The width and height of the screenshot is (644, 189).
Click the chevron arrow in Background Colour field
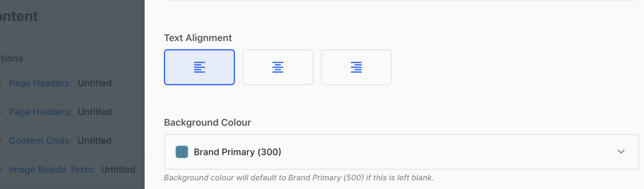621,152
